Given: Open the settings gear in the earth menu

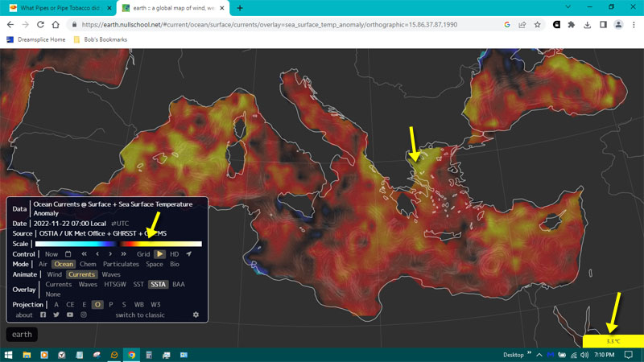Looking at the screenshot, I should click(196, 315).
